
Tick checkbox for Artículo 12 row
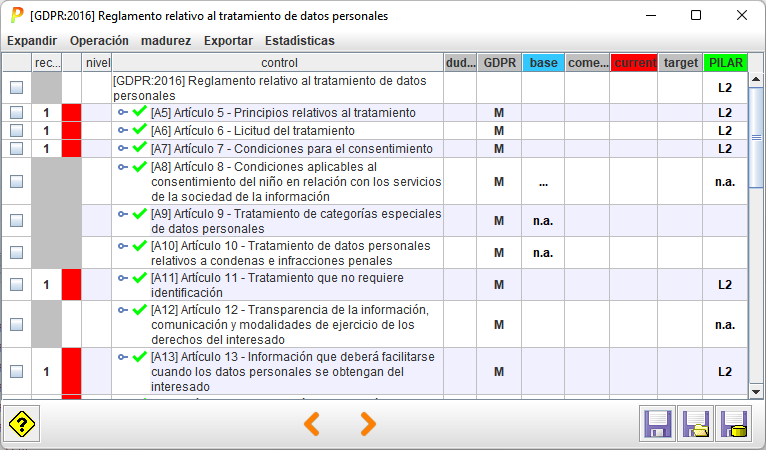[x=17, y=324]
